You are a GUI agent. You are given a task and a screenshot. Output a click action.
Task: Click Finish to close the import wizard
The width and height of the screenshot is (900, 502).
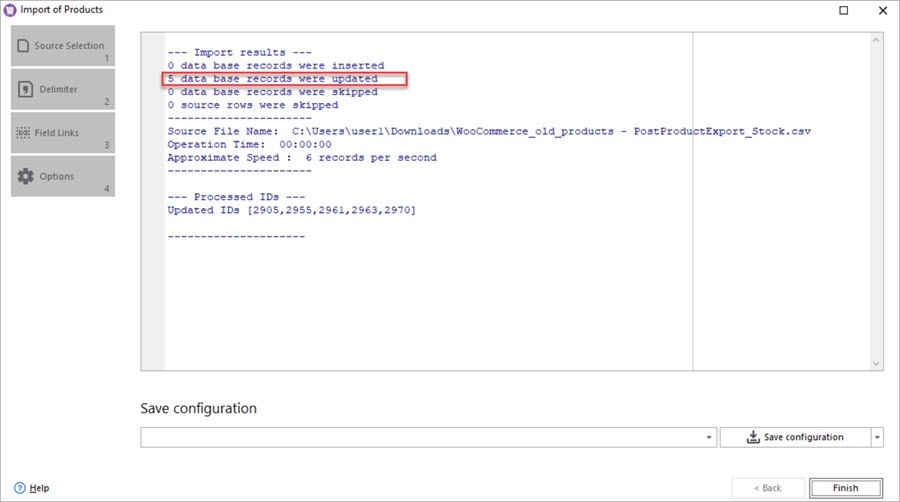click(845, 488)
